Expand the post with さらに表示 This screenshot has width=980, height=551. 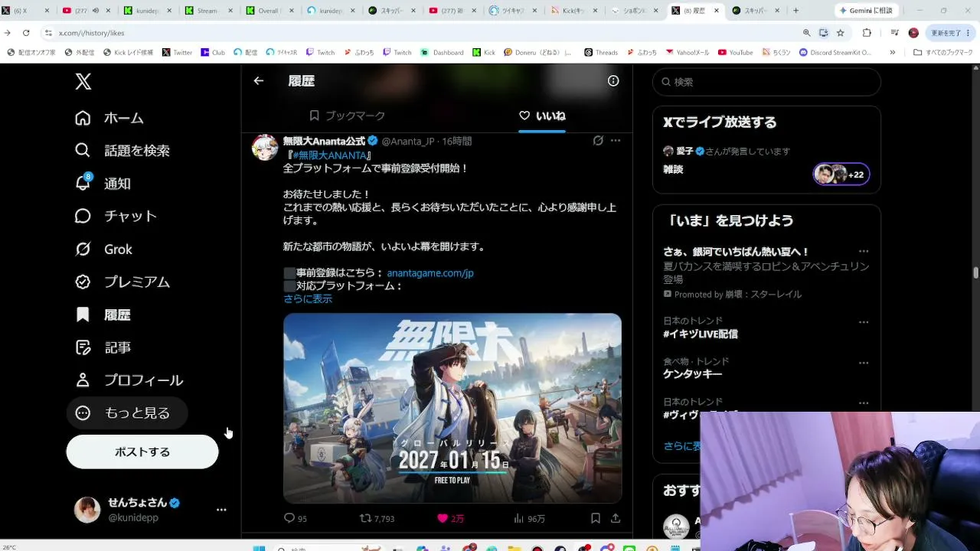[308, 298]
